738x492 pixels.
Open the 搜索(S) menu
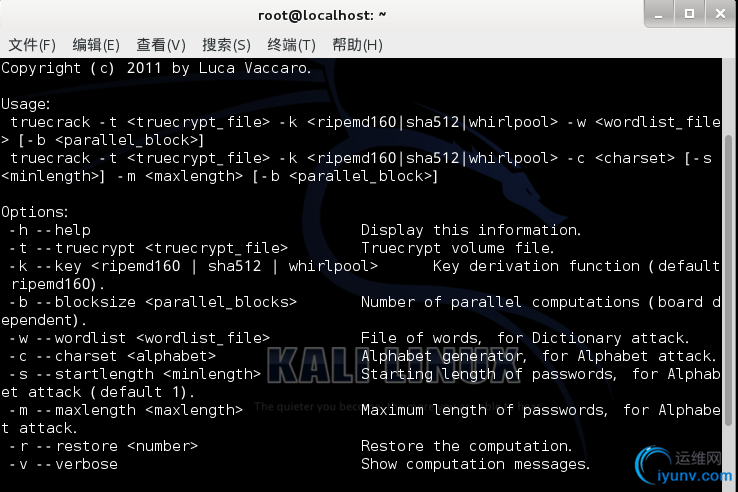pyautogui.click(x=226, y=45)
